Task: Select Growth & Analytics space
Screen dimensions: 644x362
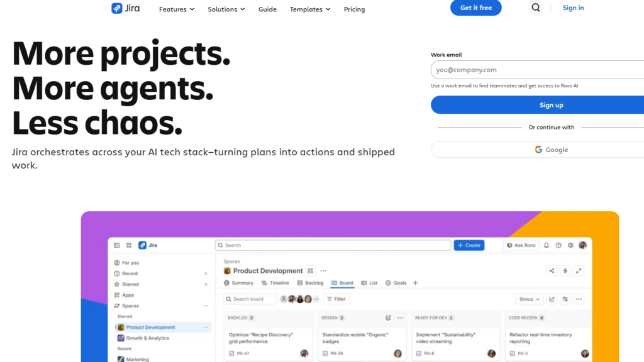Action: pyautogui.click(x=143, y=338)
